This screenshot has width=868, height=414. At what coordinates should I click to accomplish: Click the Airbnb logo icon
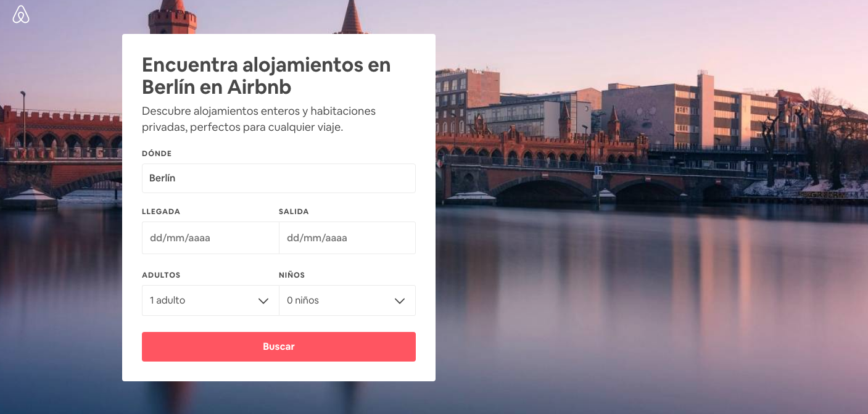point(21,14)
